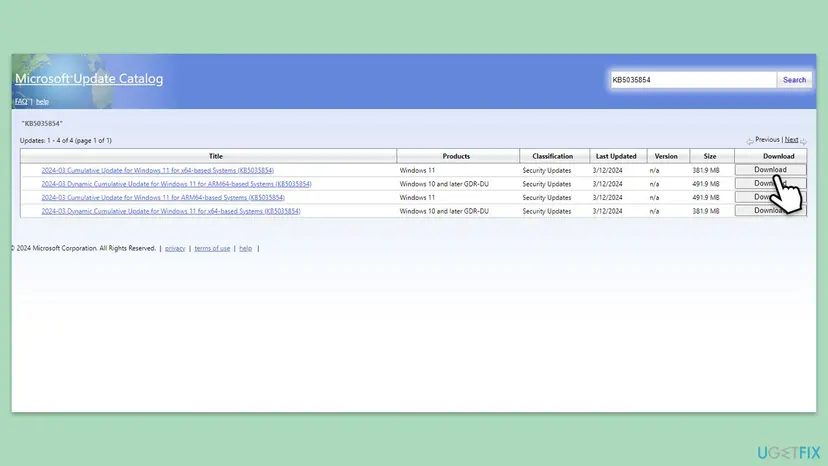Open the terms of use link
The height and width of the screenshot is (466, 828).
pyautogui.click(x=212, y=248)
